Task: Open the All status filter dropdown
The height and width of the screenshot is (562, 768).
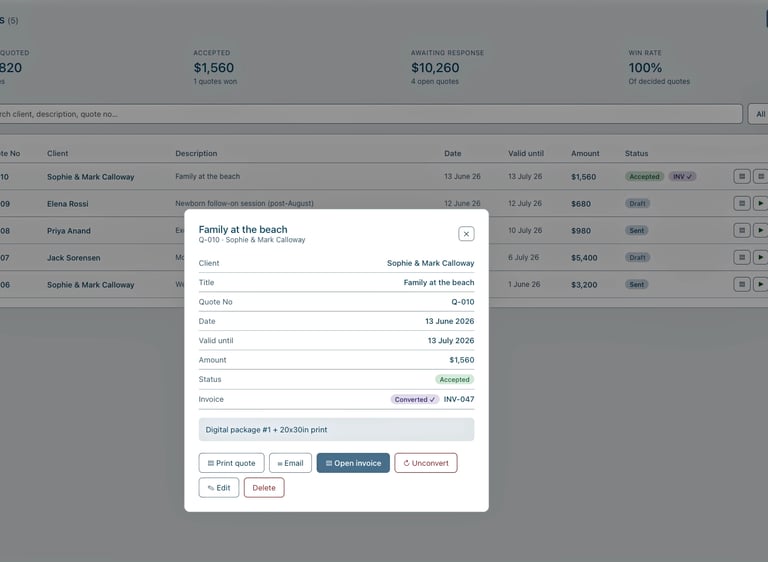Action: click(x=758, y=114)
